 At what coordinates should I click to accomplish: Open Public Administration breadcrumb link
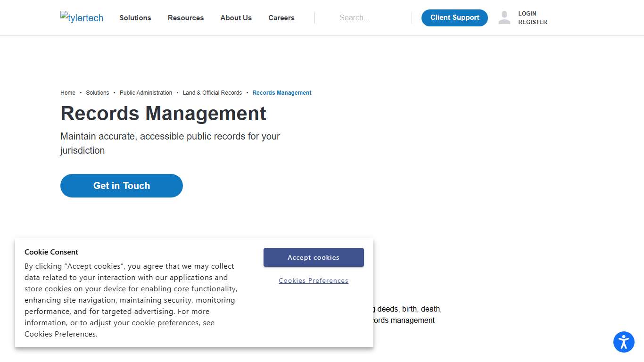coord(146,92)
